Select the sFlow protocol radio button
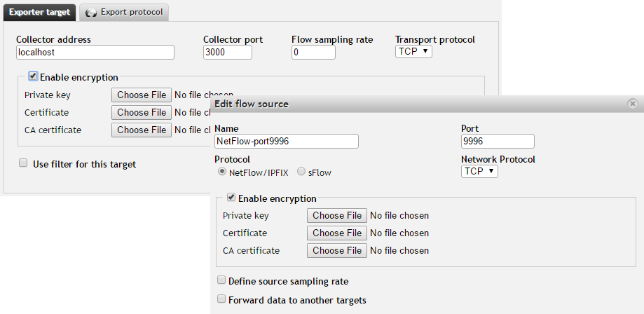 pyautogui.click(x=301, y=172)
